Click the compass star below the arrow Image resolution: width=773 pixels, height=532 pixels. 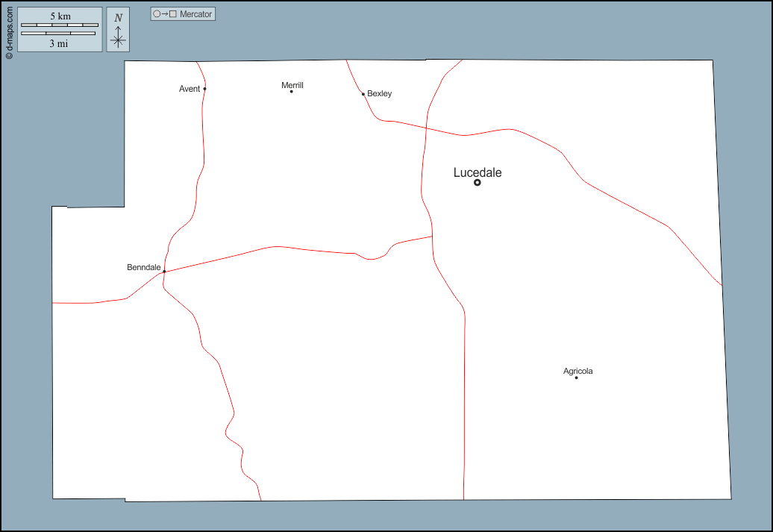pos(118,41)
